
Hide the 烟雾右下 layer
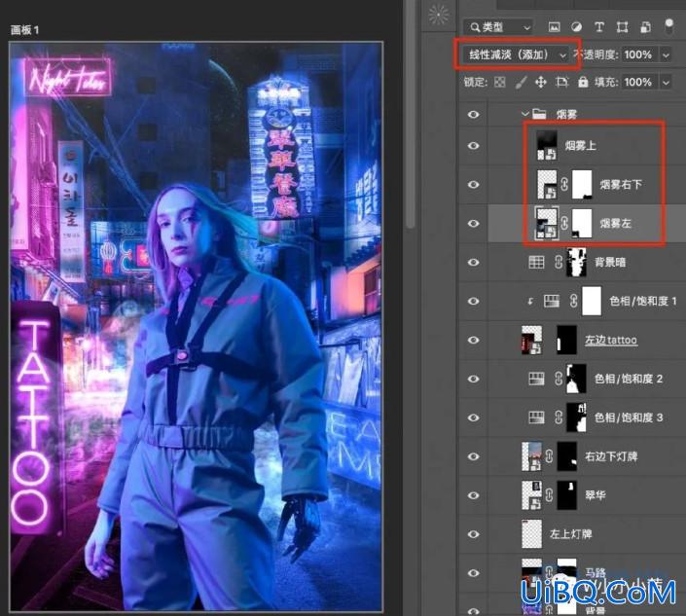tap(473, 184)
